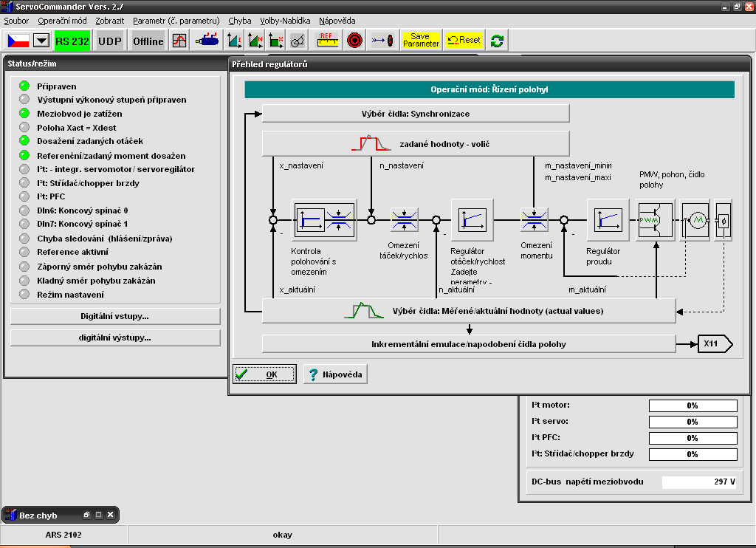Click the Připraven status label
This screenshot has height=548, width=756.
pos(56,86)
